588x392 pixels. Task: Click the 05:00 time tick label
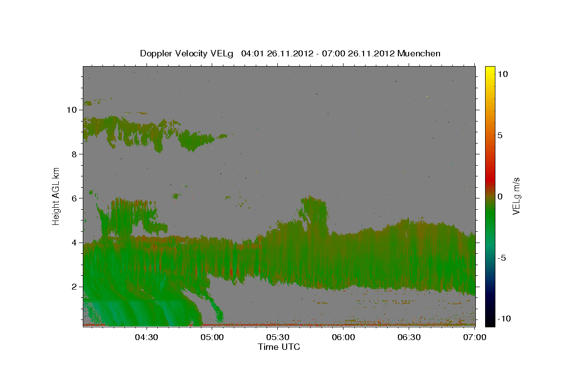coord(212,337)
